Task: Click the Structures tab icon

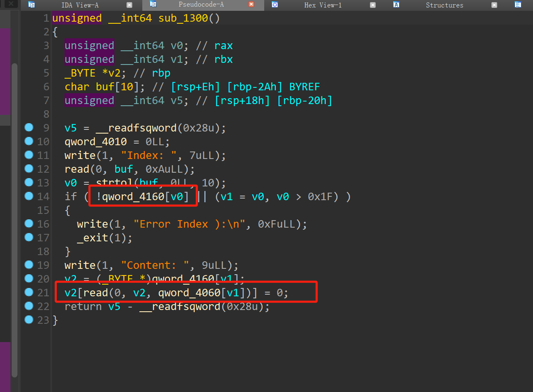Action: [x=397, y=5]
